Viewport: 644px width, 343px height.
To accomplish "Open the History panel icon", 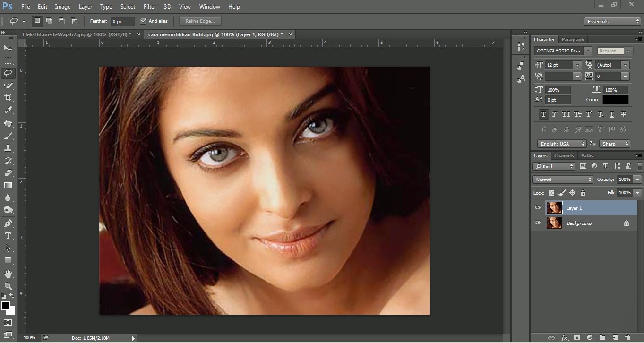I will [521, 46].
